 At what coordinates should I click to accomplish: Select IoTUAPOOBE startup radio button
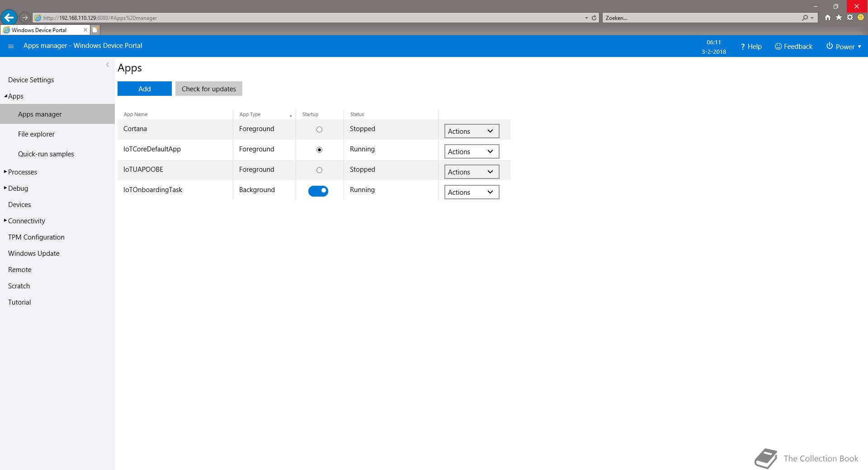319,170
